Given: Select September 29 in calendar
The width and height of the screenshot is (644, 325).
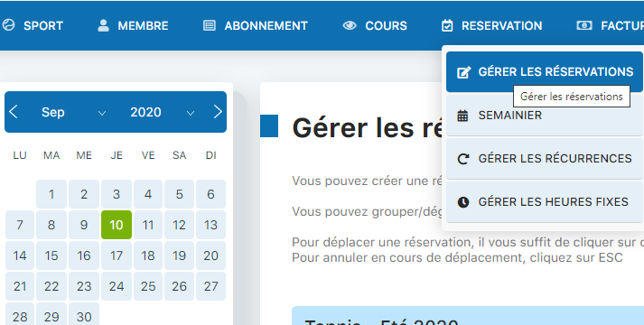Looking at the screenshot, I should coord(51,315).
